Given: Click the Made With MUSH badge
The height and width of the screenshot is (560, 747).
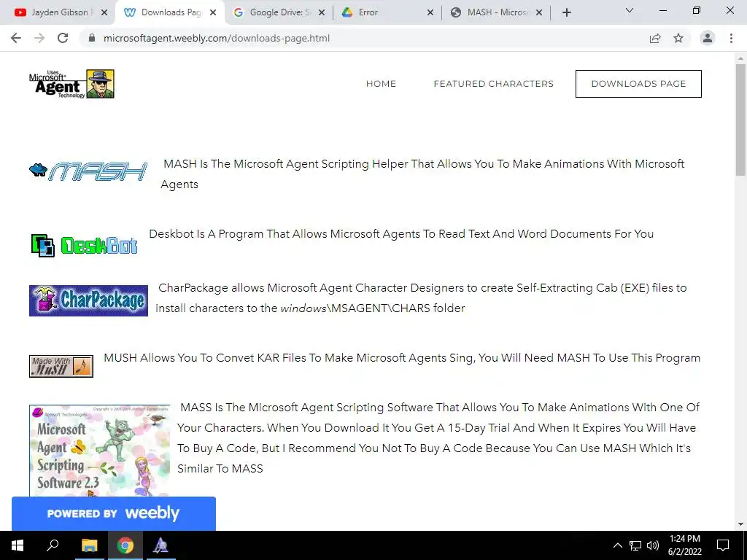Looking at the screenshot, I should [x=61, y=366].
